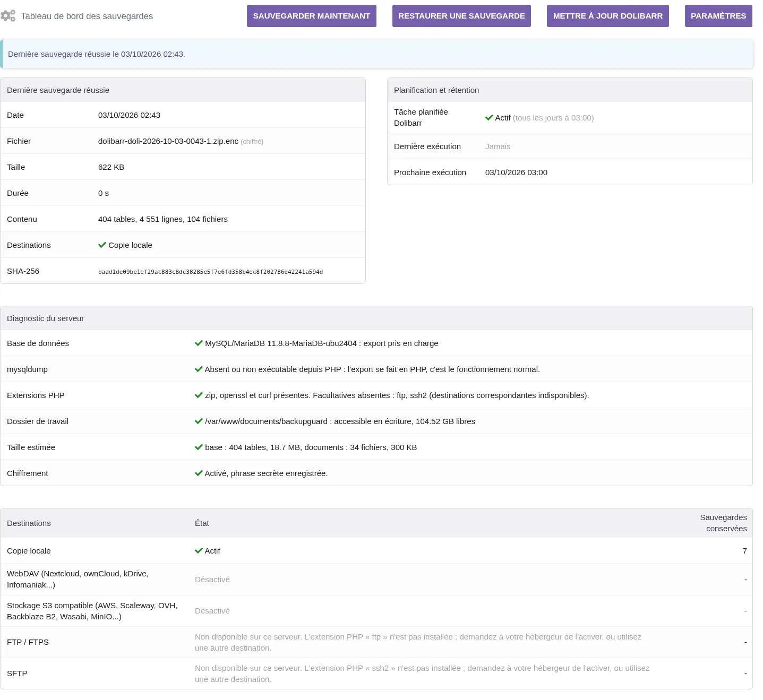Click the file size value 622 KB
Viewport: 763px width, 700px height.
click(111, 167)
